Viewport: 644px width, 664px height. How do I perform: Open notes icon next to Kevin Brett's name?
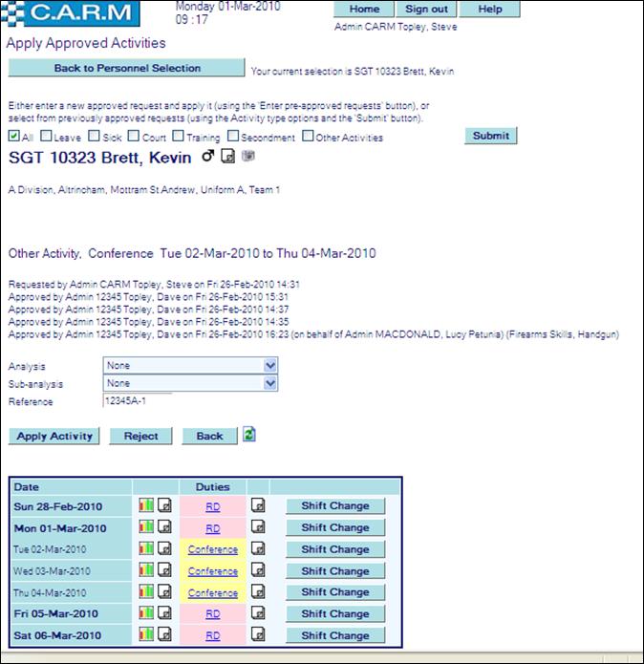pyautogui.click(x=227, y=157)
